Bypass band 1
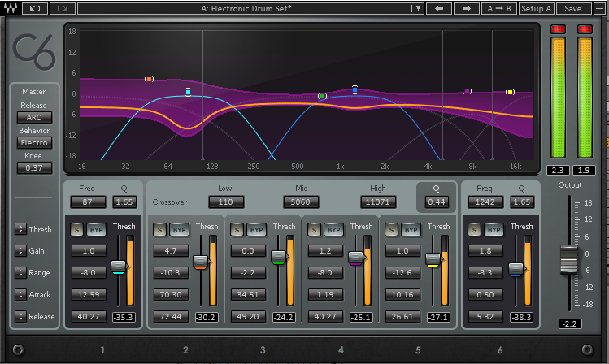The width and height of the screenshot is (609, 364). [x=96, y=230]
